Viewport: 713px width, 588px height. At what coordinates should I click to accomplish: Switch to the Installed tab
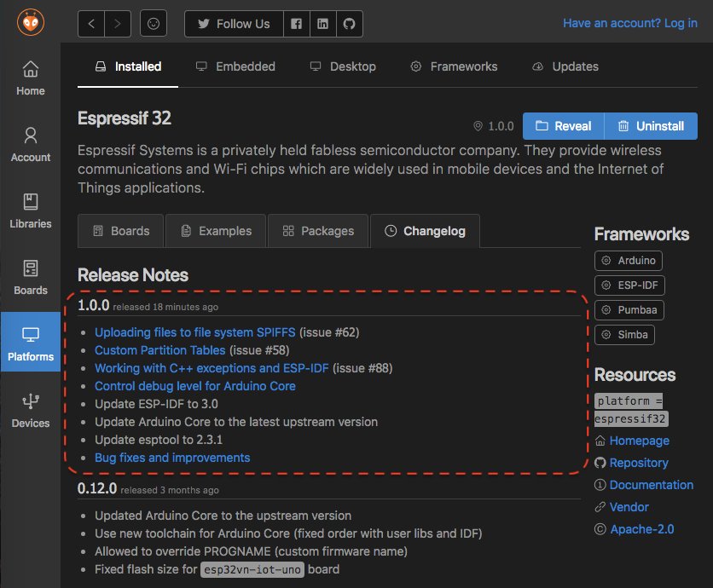[x=128, y=66]
